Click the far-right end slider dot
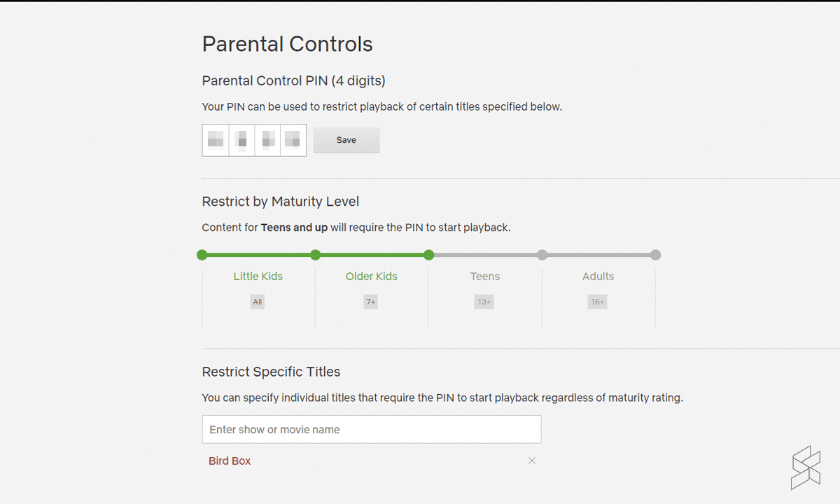This screenshot has height=504, width=840. tap(655, 255)
